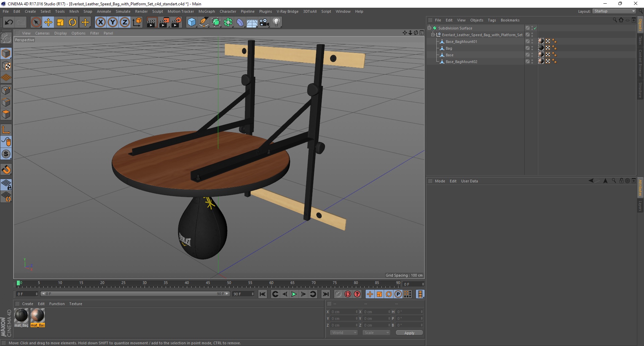
Task: Switch to Points mode
Action: 6,90
